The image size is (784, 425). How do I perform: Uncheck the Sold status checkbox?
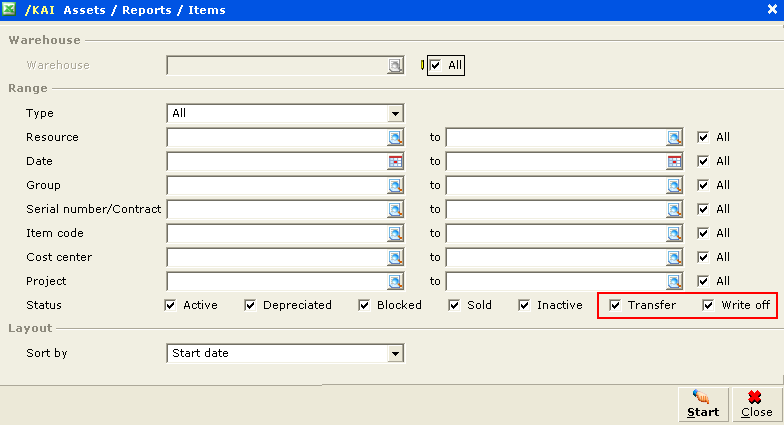454,305
